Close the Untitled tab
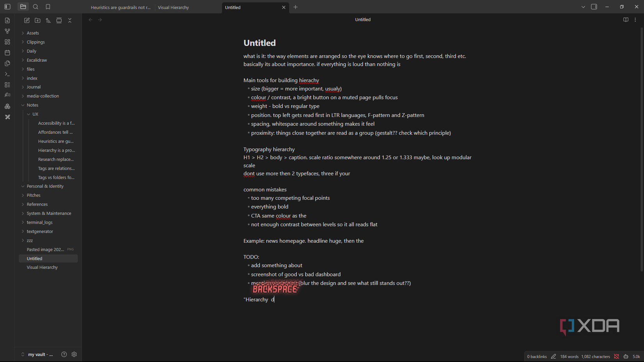Image resolution: width=644 pixels, height=362 pixels. [x=284, y=7]
